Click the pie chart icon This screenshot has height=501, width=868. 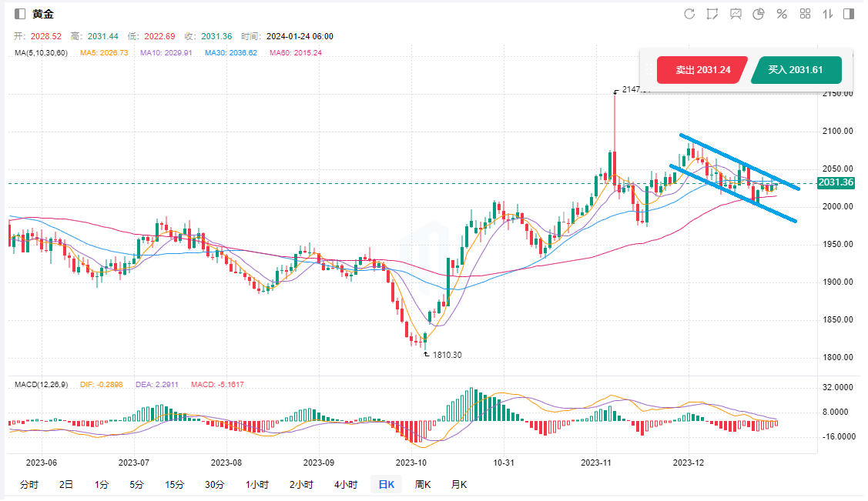[x=759, y=14]
